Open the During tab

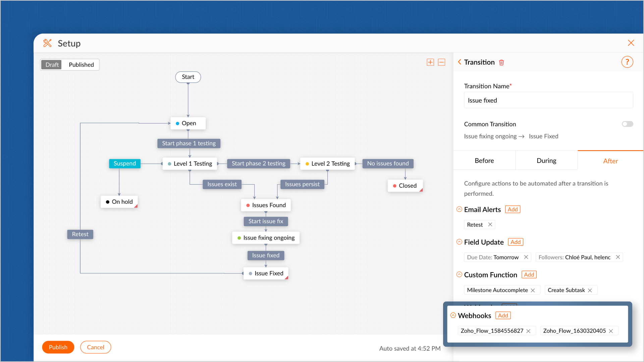(546, 161)
